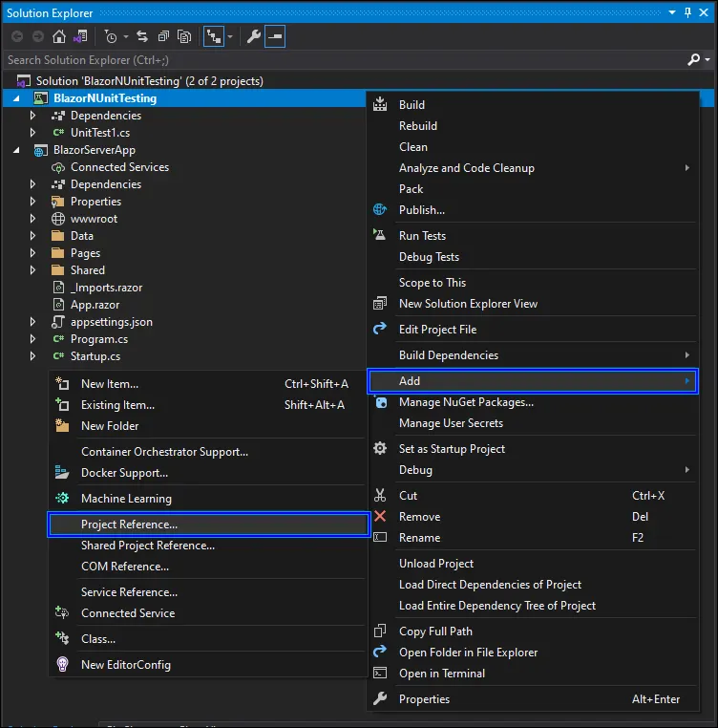Choose Class... in Add submenu
The image size is (718, 728).
click(208, 639)
